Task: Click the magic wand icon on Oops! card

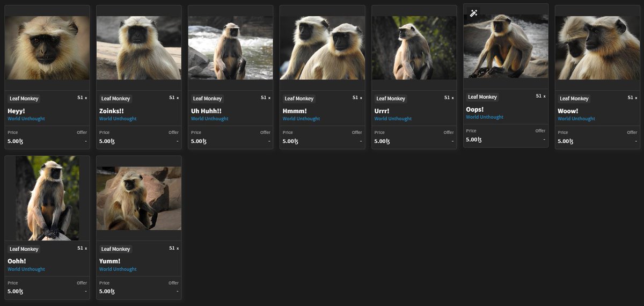Action: 473,13
